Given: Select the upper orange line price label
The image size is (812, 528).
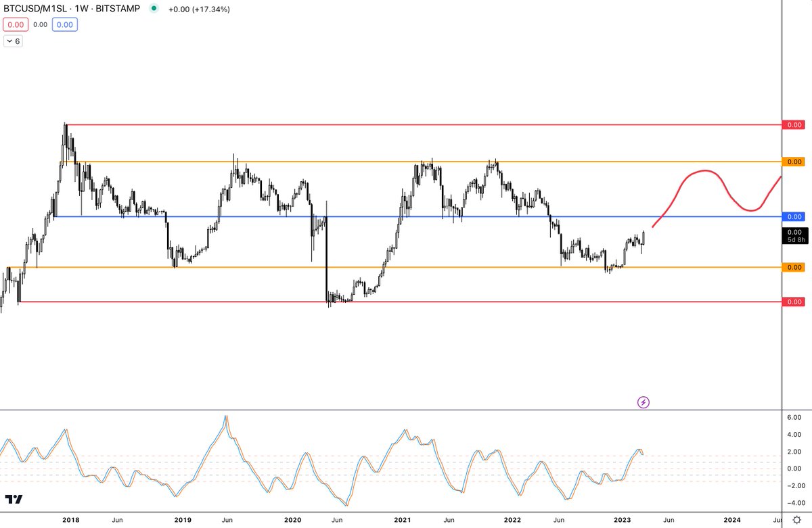Looking at the screenshot, I should pyautogui.click(x=793, y=162).
